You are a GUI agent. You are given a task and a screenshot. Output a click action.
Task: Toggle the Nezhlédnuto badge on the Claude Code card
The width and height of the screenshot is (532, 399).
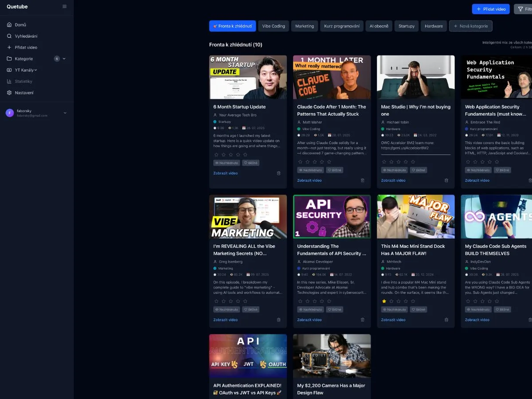(310, 170)
